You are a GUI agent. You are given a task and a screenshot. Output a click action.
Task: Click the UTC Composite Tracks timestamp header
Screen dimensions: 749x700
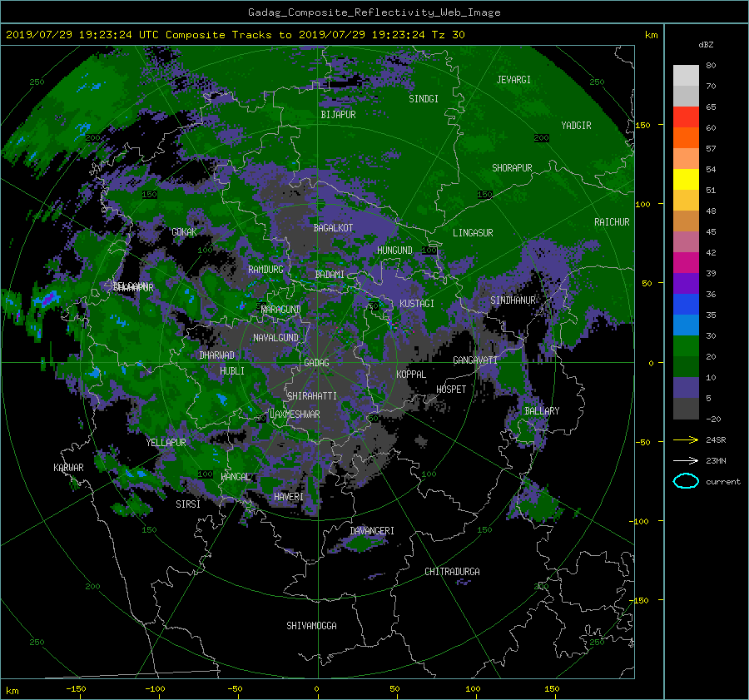[235, 35]
